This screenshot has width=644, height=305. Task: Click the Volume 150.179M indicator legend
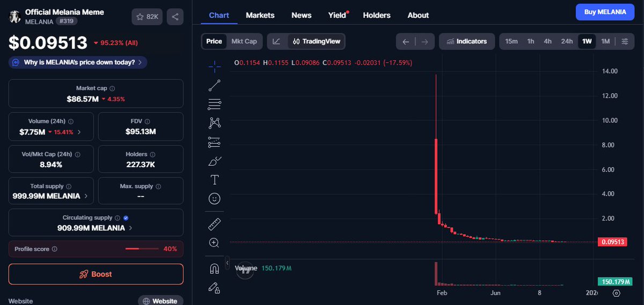tap(264, 268)
